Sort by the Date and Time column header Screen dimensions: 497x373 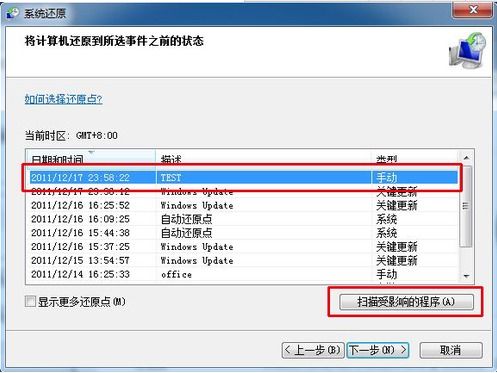point(91,157)
